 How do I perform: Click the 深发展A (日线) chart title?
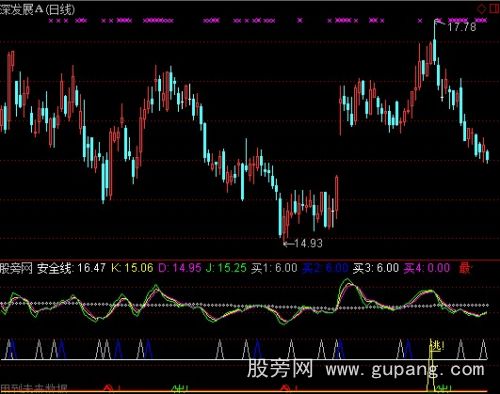point(37,10)
